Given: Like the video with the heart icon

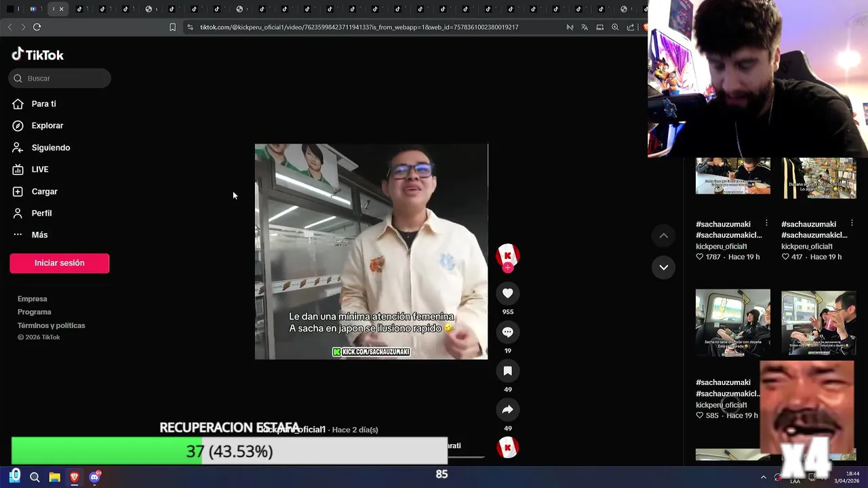Looking at the screenshot, I should pos(507,293).
